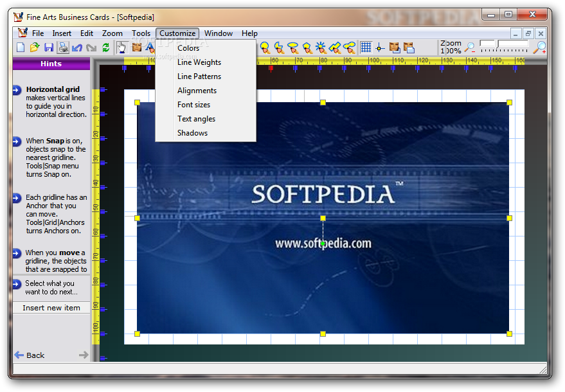Save with the blue floppy disk icon

tap(49, 47)
